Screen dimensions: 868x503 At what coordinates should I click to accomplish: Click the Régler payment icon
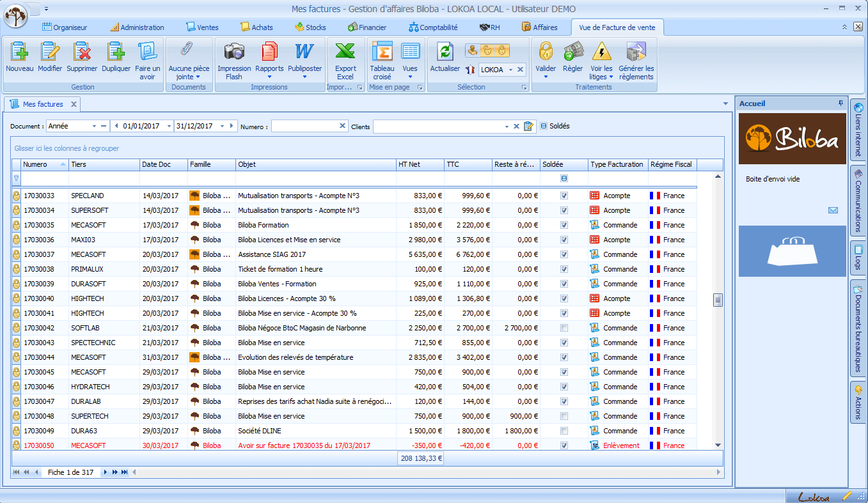(x=572, y=52)
